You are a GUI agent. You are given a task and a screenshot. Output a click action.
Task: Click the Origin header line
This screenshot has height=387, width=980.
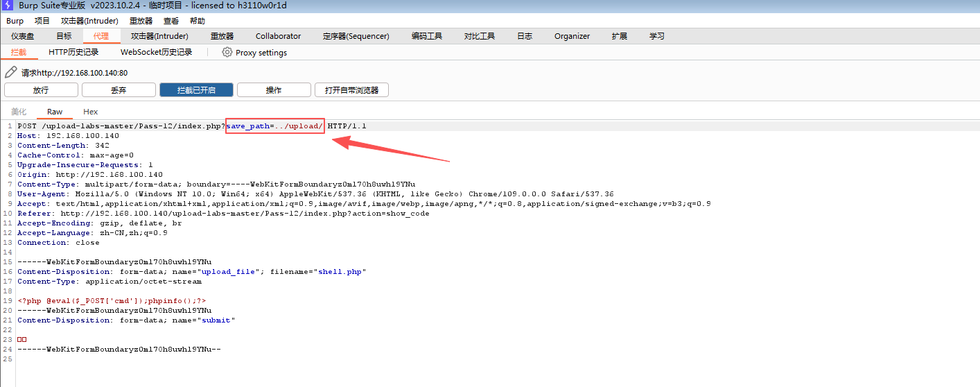point(90,175)
